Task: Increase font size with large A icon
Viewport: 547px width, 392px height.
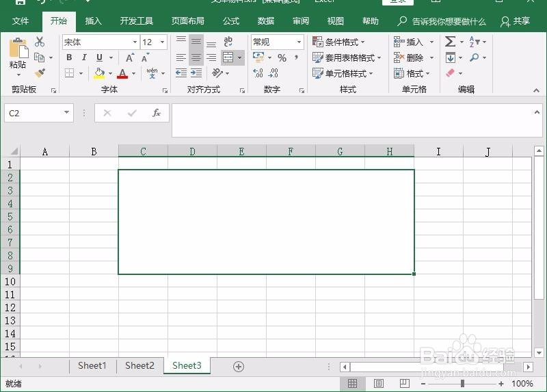Action: click(x=130, y=57)
